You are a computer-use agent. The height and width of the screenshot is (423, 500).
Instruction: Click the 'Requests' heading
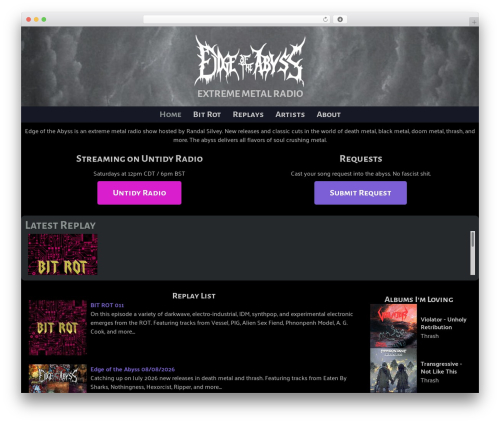[x=361, y=159]
